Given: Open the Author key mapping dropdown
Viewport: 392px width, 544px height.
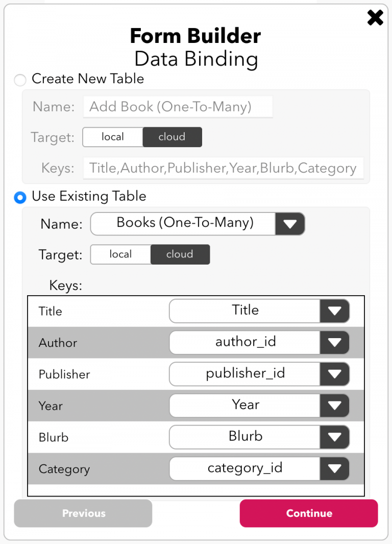Looking at the screenshot, I should point(334,343).
